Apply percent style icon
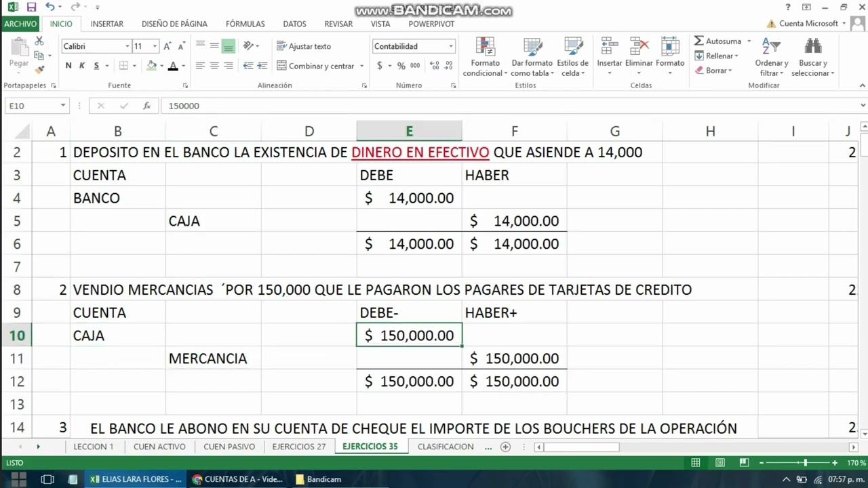The image size is (868, 488). click(401, 66)
